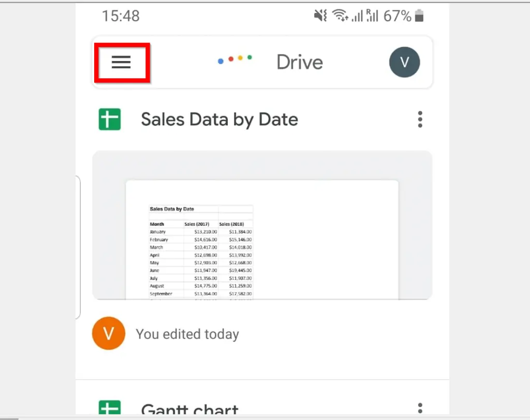530x420 pixels.
Task: Open the navigation drawer via hamburger icon
Action: (122, 62)
